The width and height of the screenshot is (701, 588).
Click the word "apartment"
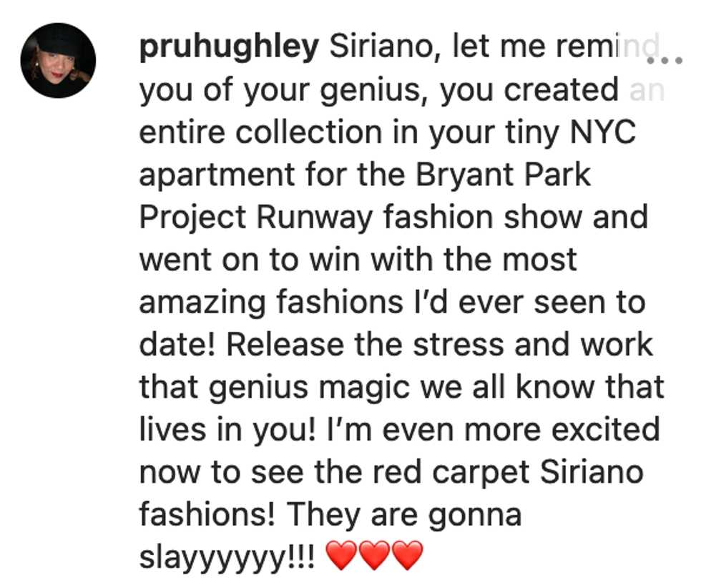click(x=217, y=175)
